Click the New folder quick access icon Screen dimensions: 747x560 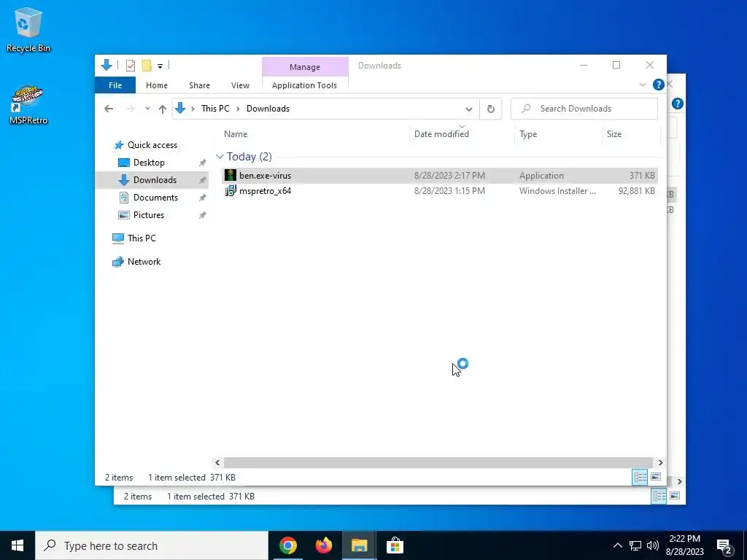tap(147, 66)
